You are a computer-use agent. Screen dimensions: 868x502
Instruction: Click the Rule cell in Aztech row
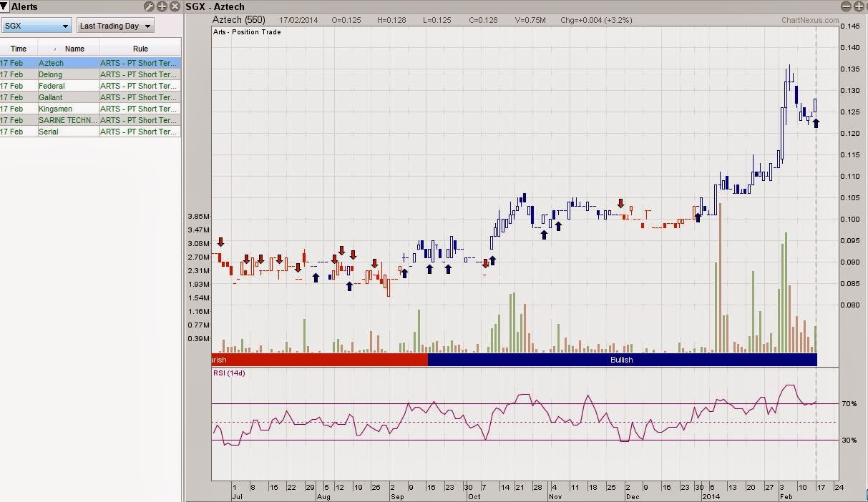point(140,63)
